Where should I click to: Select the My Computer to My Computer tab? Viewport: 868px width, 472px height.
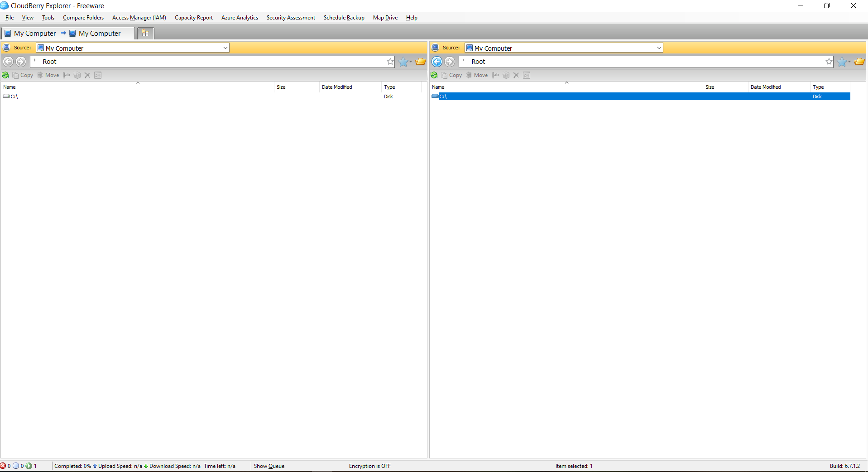click(x=68, y=34)
